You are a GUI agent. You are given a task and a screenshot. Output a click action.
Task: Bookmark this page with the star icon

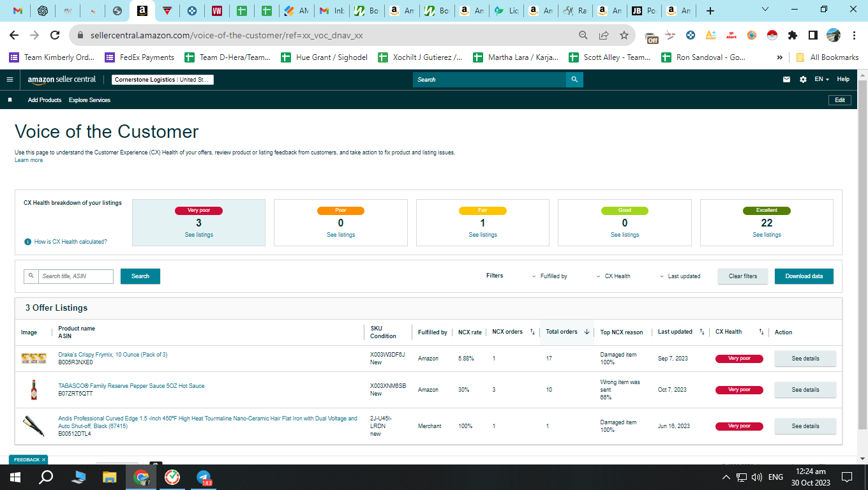624,36
